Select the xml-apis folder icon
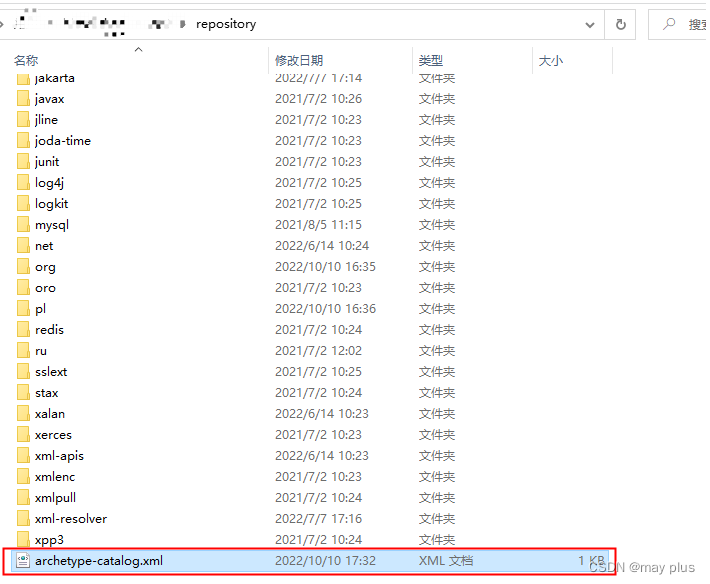710x584 pixels. pyautogui.click(x=23, y=455)
